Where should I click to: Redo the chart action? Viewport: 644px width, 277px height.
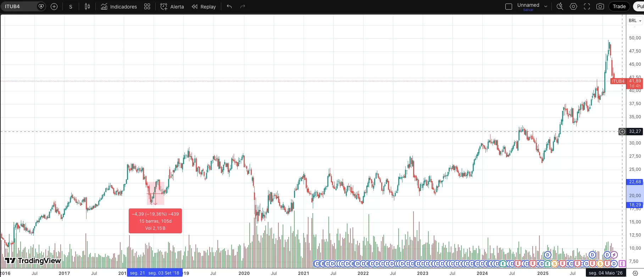[243, 6]
